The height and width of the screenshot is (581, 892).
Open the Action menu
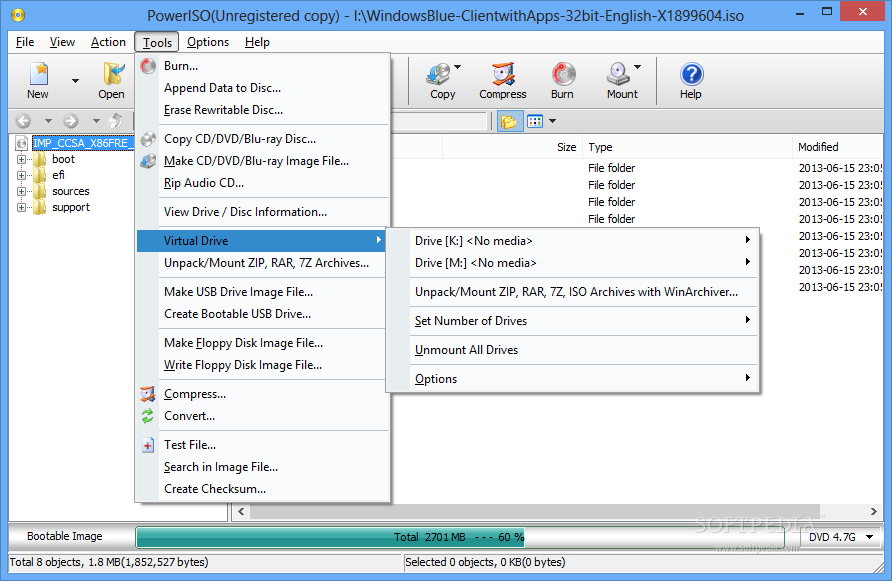(x=108, y=42)
